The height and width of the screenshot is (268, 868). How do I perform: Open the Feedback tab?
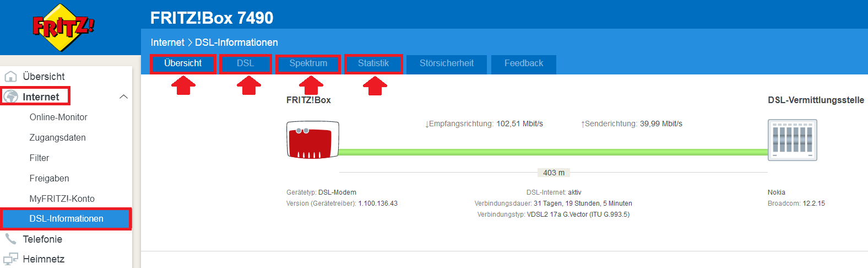coord(524,63)
